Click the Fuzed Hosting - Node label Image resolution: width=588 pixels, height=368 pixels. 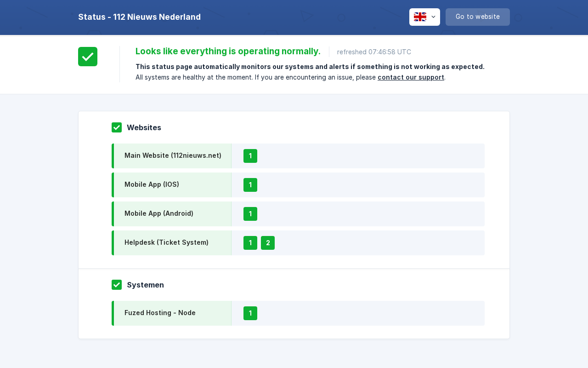point(160,313)
